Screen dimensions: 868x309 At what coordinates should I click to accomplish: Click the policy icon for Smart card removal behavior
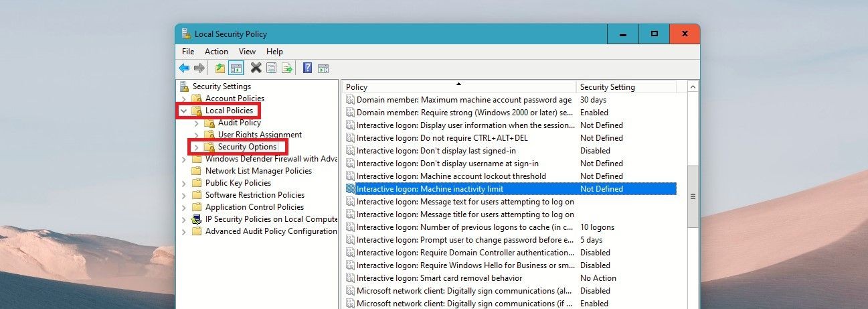tap(350, 278)
